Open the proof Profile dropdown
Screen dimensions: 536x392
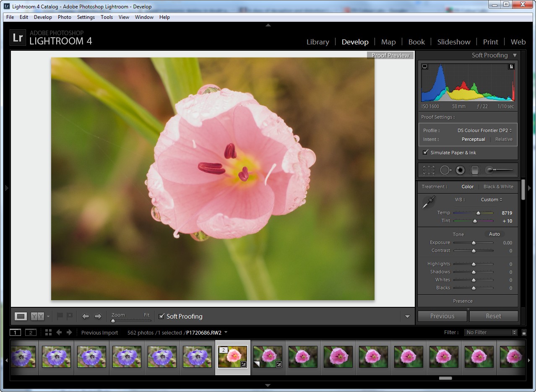click(484, 130)
